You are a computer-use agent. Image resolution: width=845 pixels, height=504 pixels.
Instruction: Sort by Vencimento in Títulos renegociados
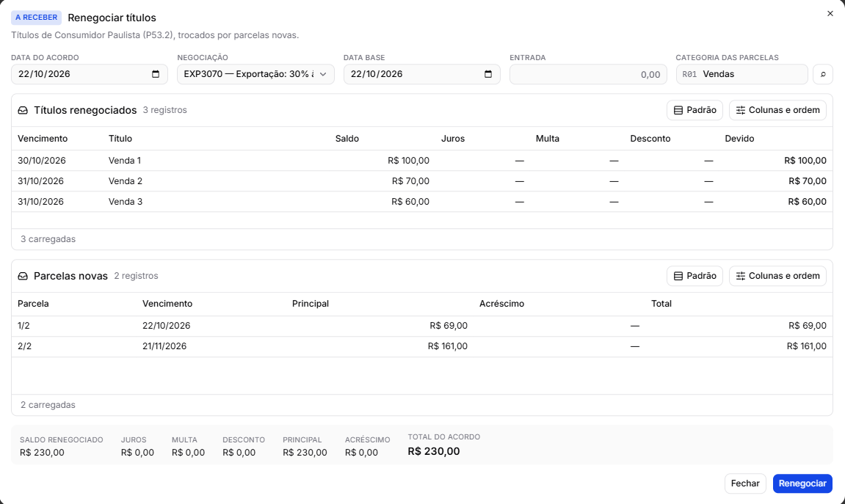coord(43,139)
